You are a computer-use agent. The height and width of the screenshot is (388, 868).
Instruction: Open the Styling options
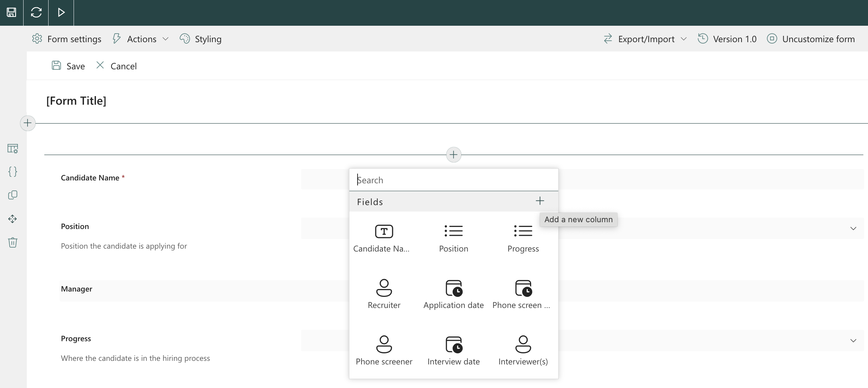tap(200, 39)
